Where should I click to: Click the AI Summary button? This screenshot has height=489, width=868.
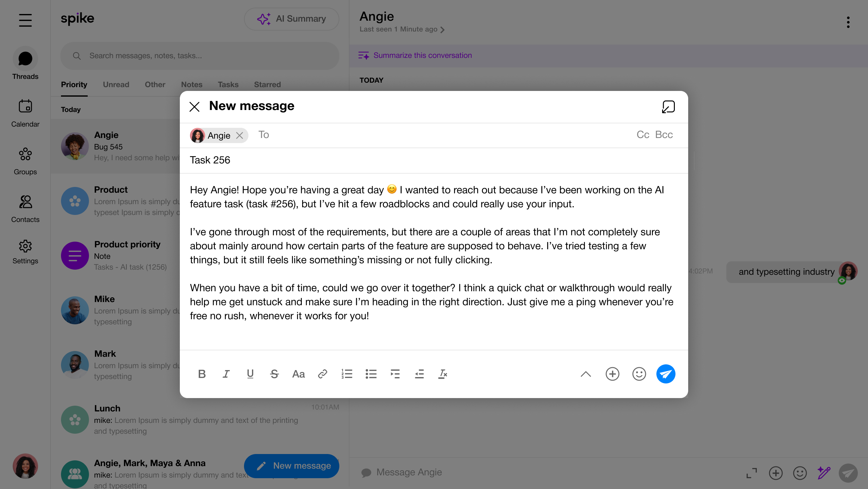tap(291, 19)
